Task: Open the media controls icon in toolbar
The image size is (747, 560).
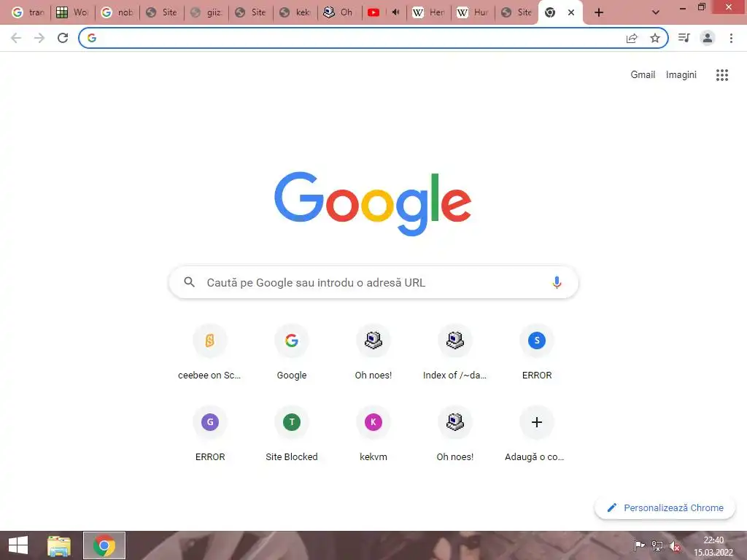Action: click(x=684, y=38)
